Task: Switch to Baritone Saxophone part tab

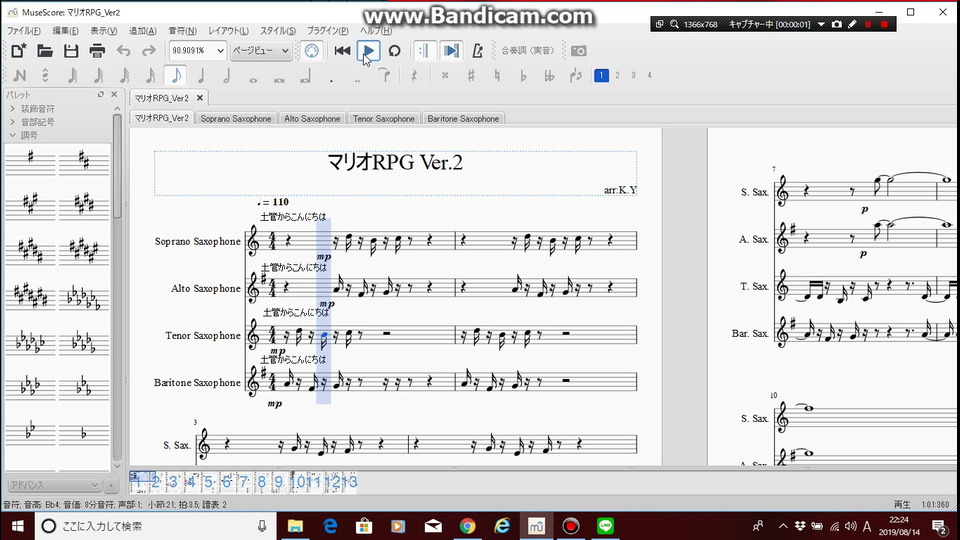Action: click(x=463, y=119)
